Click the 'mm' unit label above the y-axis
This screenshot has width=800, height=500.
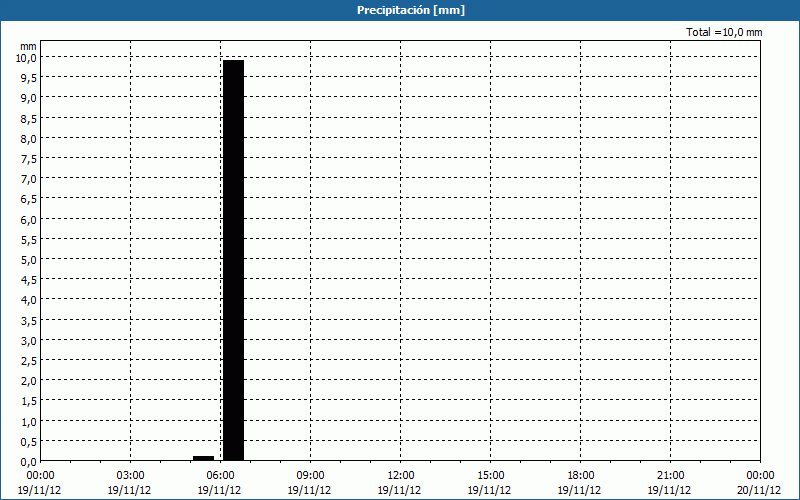click(x=28, y=46)
